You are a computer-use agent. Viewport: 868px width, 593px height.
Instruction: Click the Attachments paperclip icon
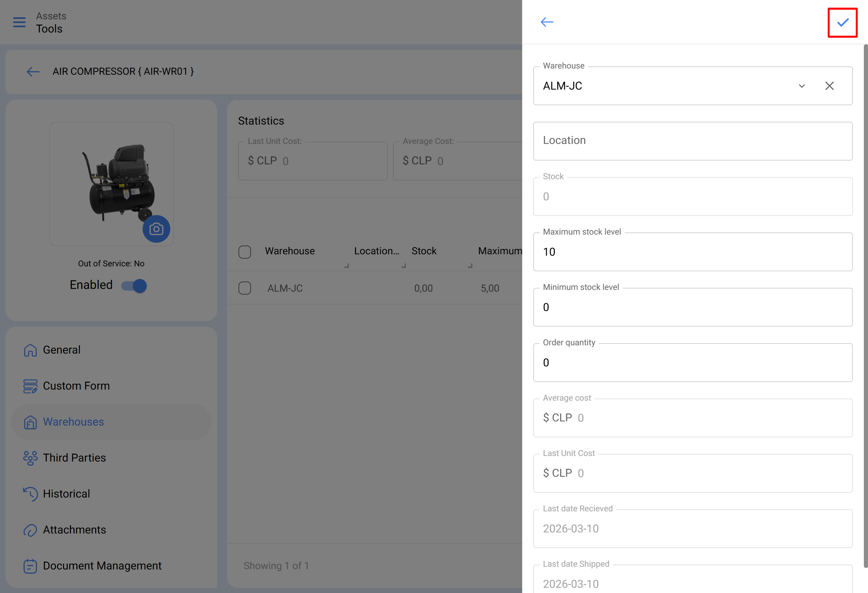click(x=30, y=530)
